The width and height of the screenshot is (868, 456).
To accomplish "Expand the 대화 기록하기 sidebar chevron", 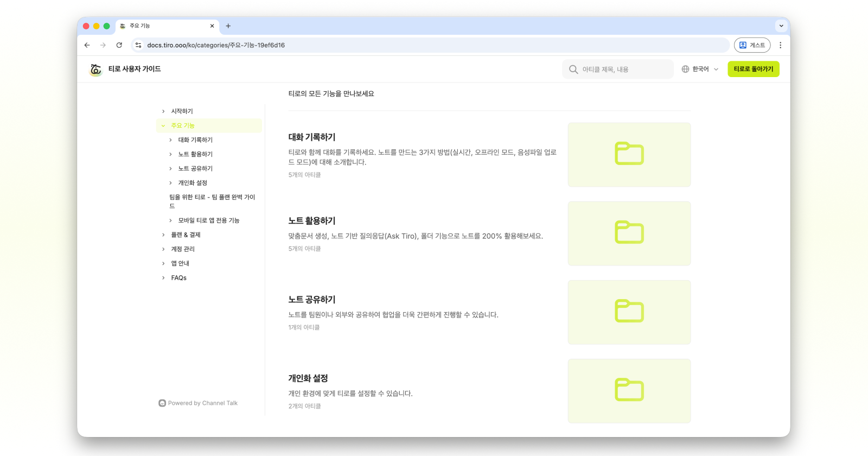I will [170, 140].
